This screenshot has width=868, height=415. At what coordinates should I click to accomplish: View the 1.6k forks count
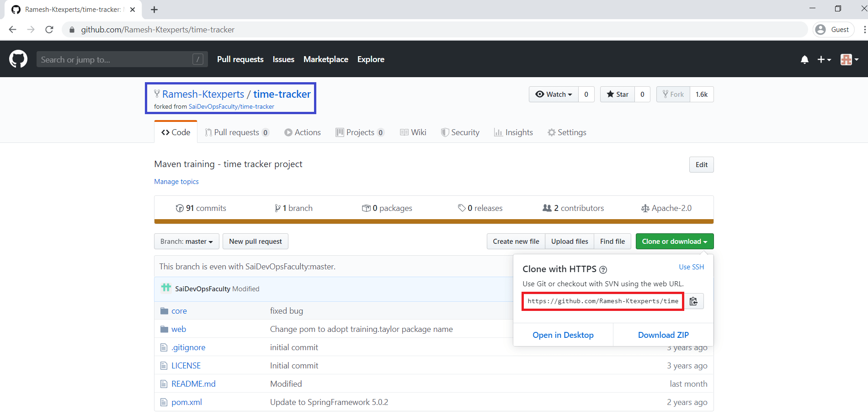[x=702, y=95]
